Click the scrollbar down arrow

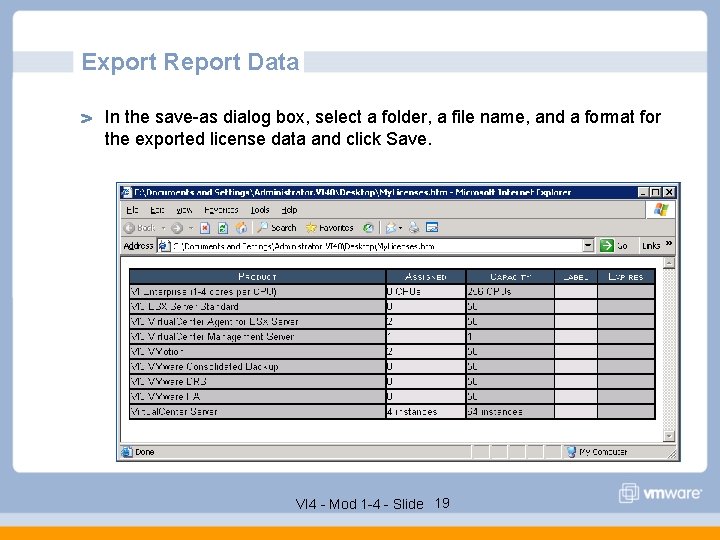coord(669,436)
